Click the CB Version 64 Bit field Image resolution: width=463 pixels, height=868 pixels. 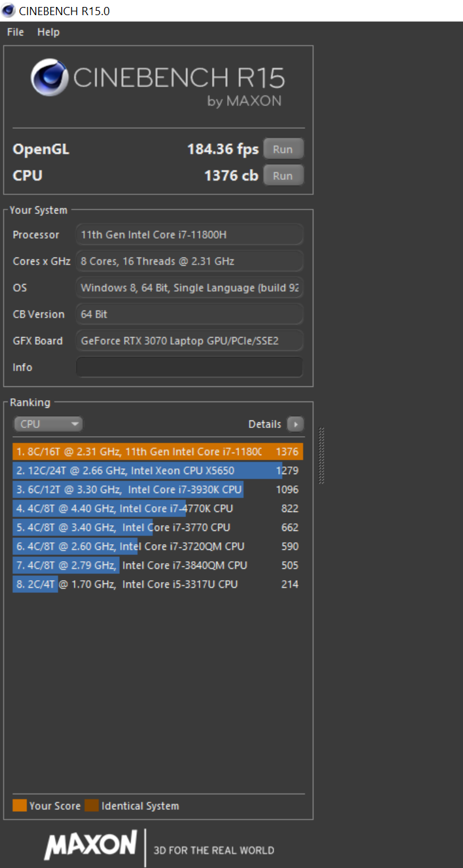pyautogui.click(x=189, y=314)
